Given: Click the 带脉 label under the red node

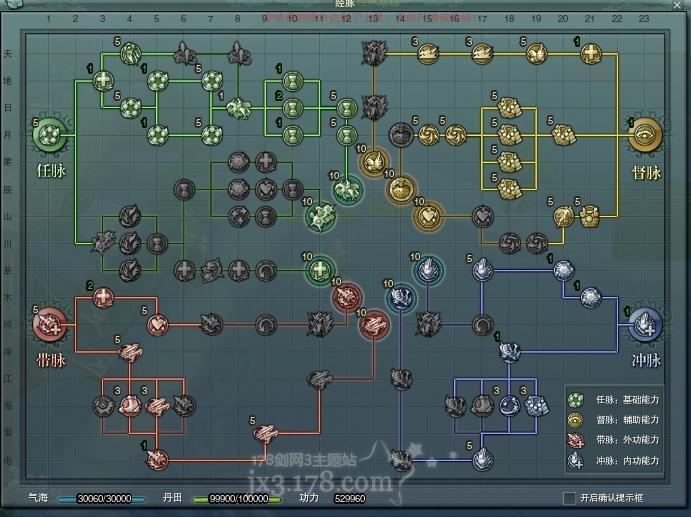Looking at the screenshot, I should pyautogui.click(x=52, y=361).
